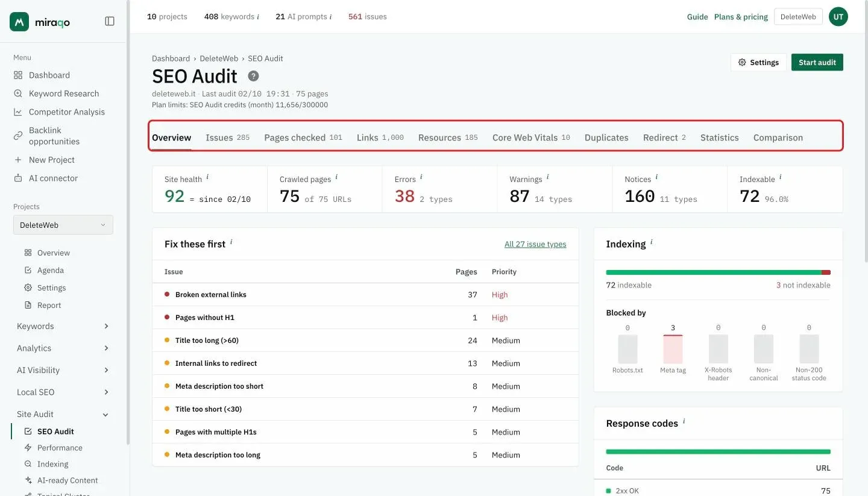Image resolution: width=868 pixels, height=496 pixels.
Task: Click the Indexing progress bar
Action: point(718,272)
